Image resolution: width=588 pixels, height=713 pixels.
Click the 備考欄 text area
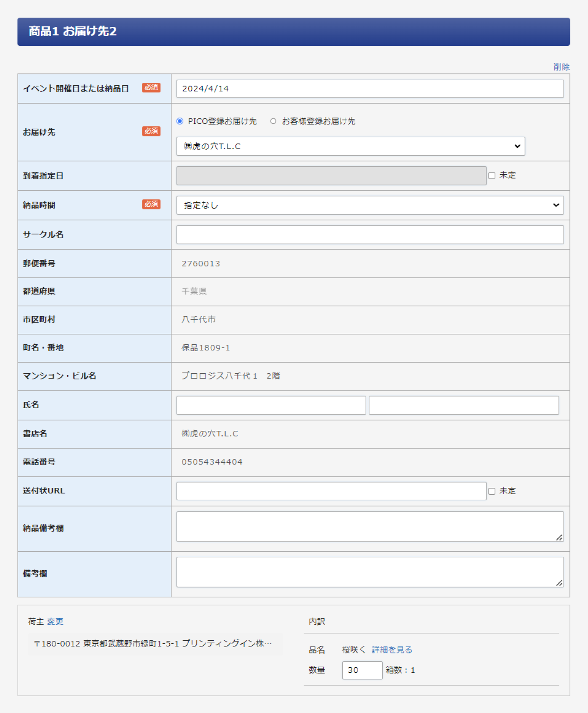(370, 572)
